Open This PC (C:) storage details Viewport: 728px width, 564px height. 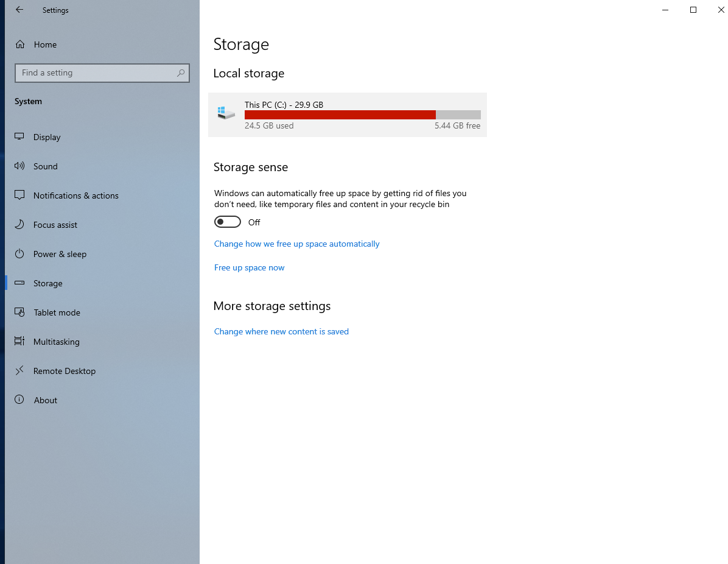pyautogui.click(x=348, y=115)
